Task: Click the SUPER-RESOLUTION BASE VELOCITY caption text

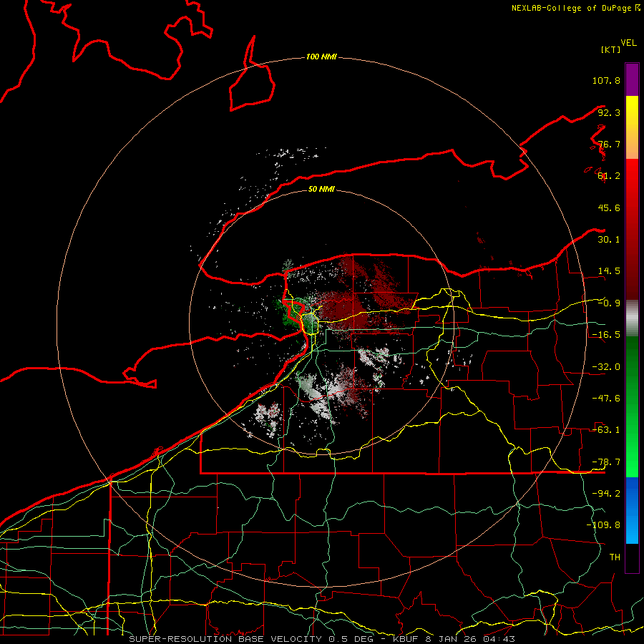Action: [225, 639]
